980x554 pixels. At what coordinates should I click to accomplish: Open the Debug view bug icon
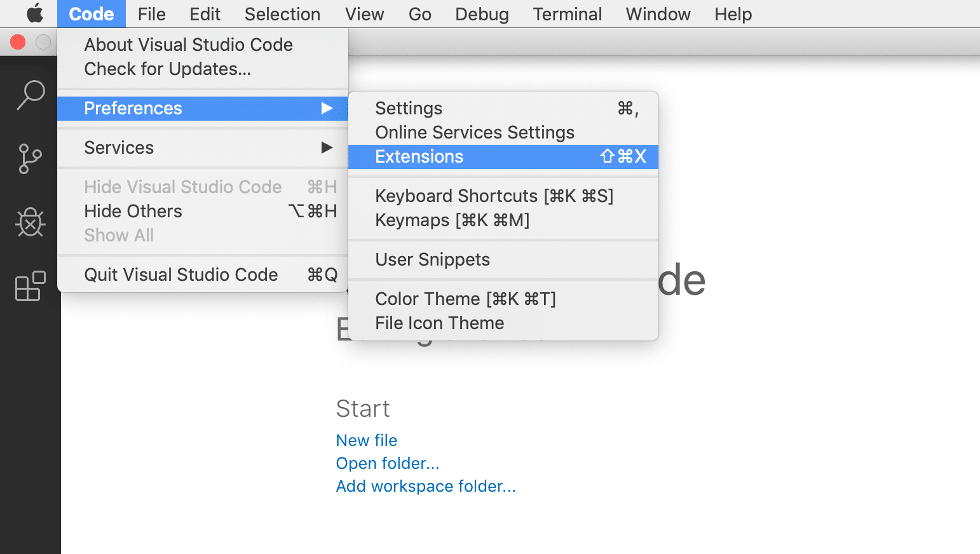click(30, 222)
